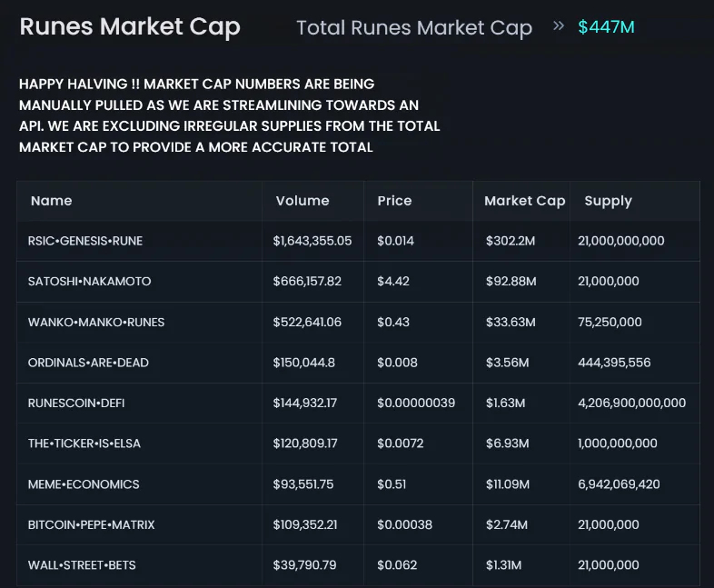Click market cap $11.09M
This screenshot has height=588, width=714.
pos(508,484)
